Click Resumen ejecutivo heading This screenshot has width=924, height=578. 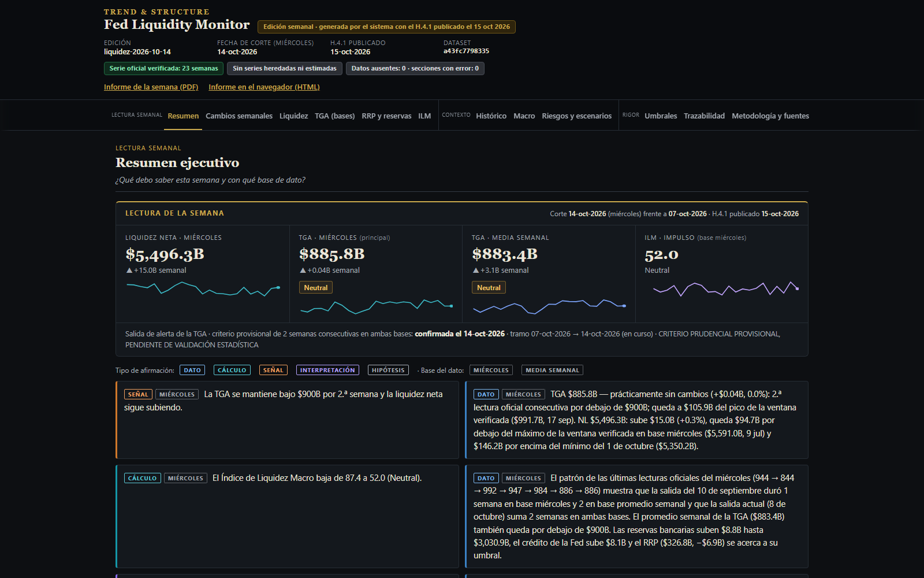tap(177, 163)
